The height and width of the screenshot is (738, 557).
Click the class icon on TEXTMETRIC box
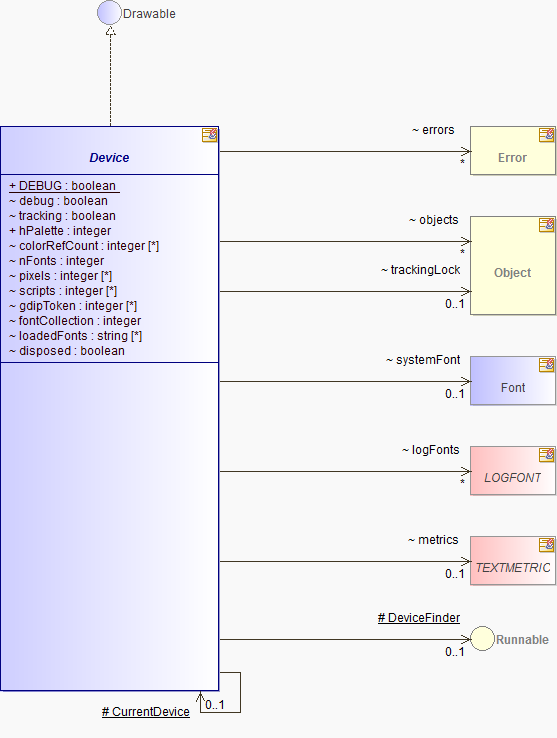547,545
